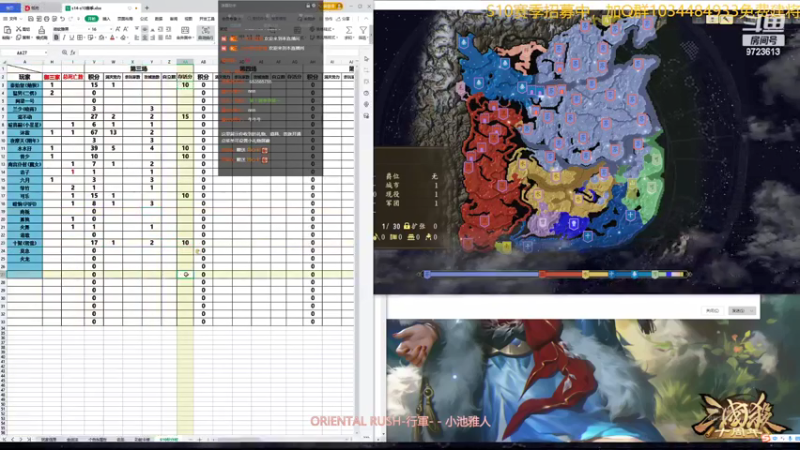Click the Decrease Font Size icon
The image size is (800, 450).
(x=126, y=29)
